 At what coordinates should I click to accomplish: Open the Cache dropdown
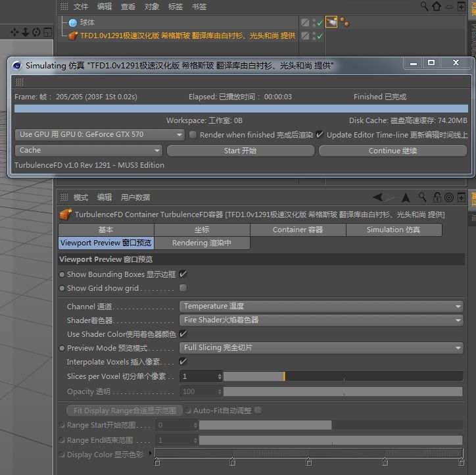[88, 151]
